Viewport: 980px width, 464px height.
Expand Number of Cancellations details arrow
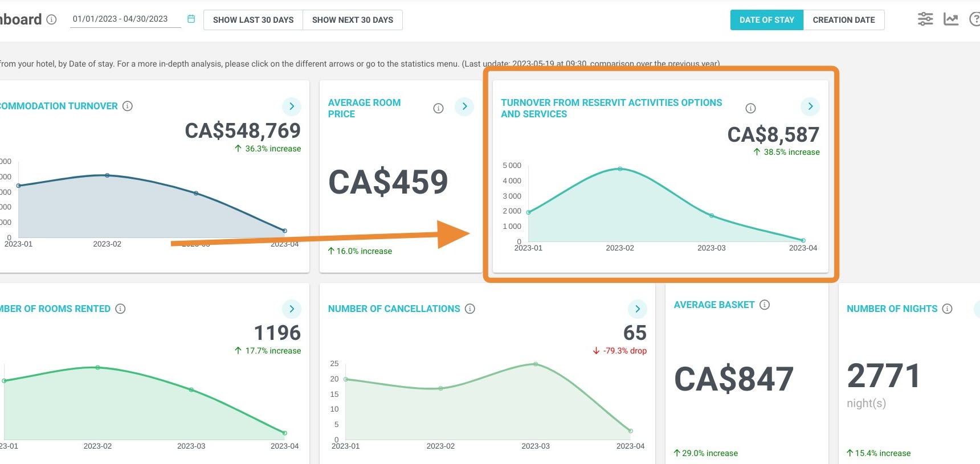click(638, 309)
